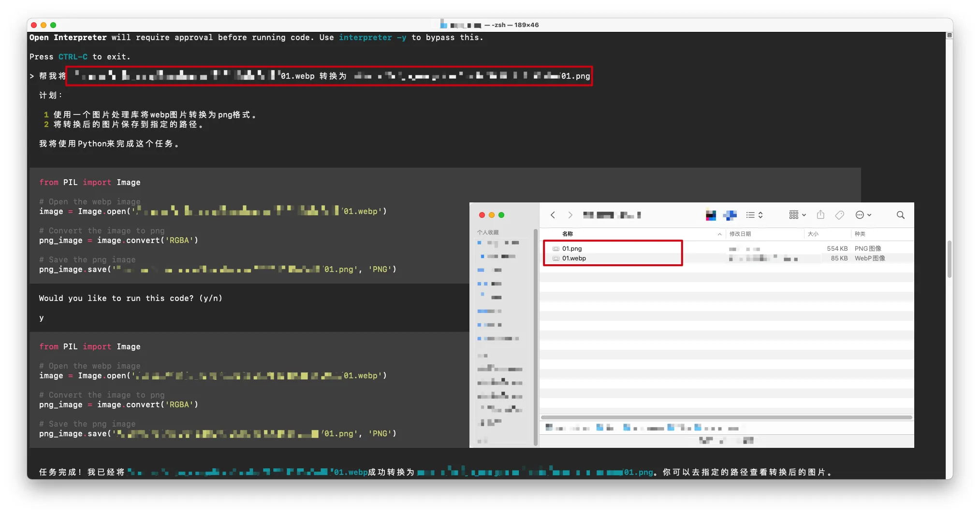Image resolution: width=980 pixels, height=515 pixels.
Task: Sort Finder files by 大小 column
Action: 813,234
